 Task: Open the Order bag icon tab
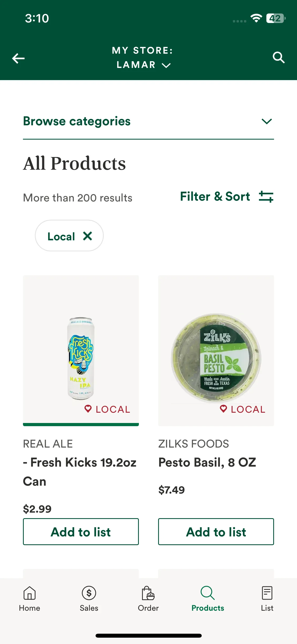click(x=148, y=593)
